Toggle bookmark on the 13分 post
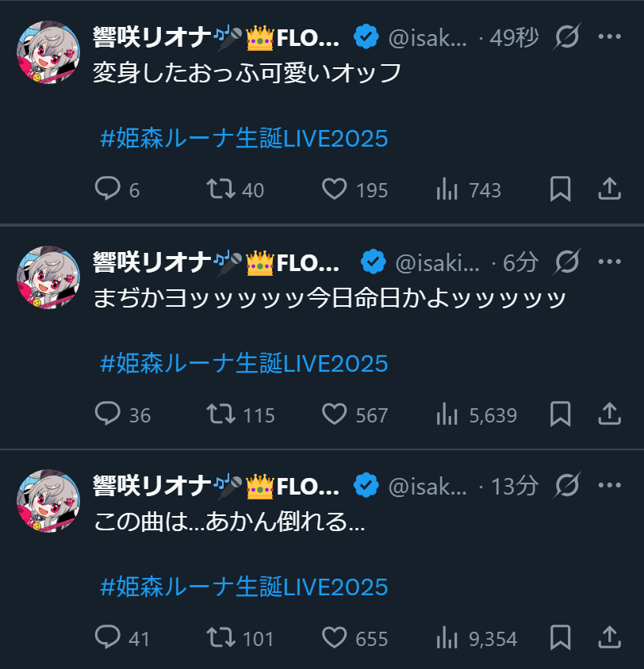The width and height of the screenshot is (644, 669). [560, 638]
